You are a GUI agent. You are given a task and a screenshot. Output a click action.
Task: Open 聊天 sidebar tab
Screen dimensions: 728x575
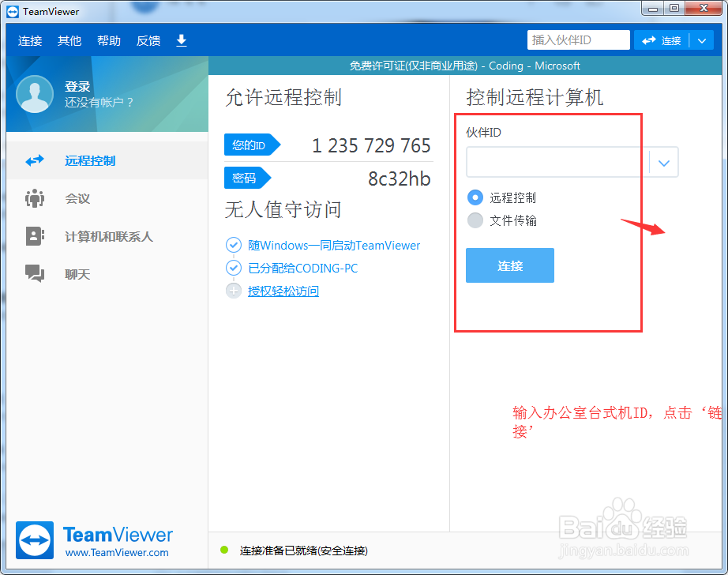(x=107, y=274)
